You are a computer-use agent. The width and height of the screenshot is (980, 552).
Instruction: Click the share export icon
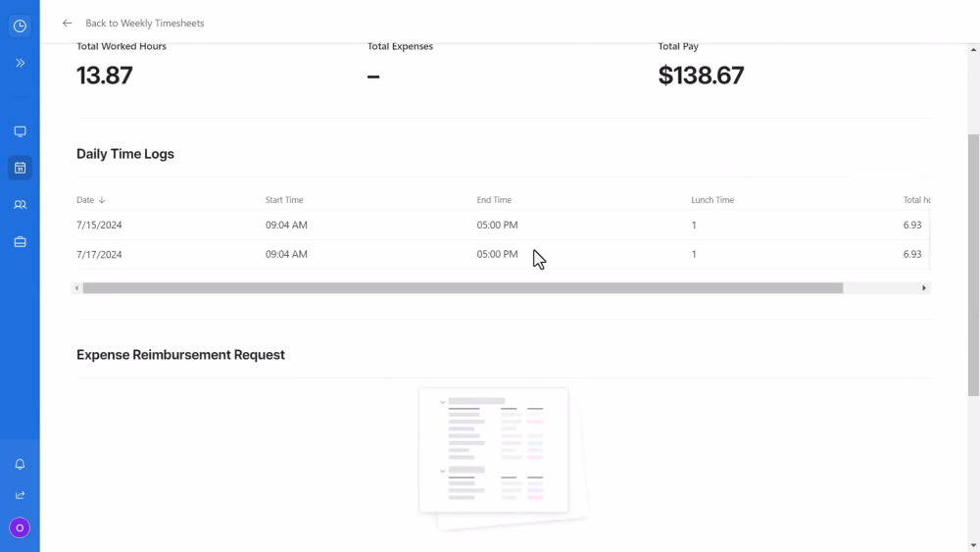(x=20, y=495)
